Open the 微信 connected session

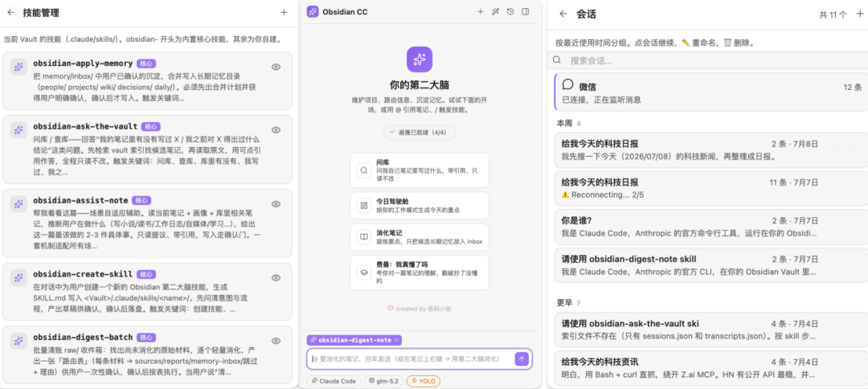710,92
